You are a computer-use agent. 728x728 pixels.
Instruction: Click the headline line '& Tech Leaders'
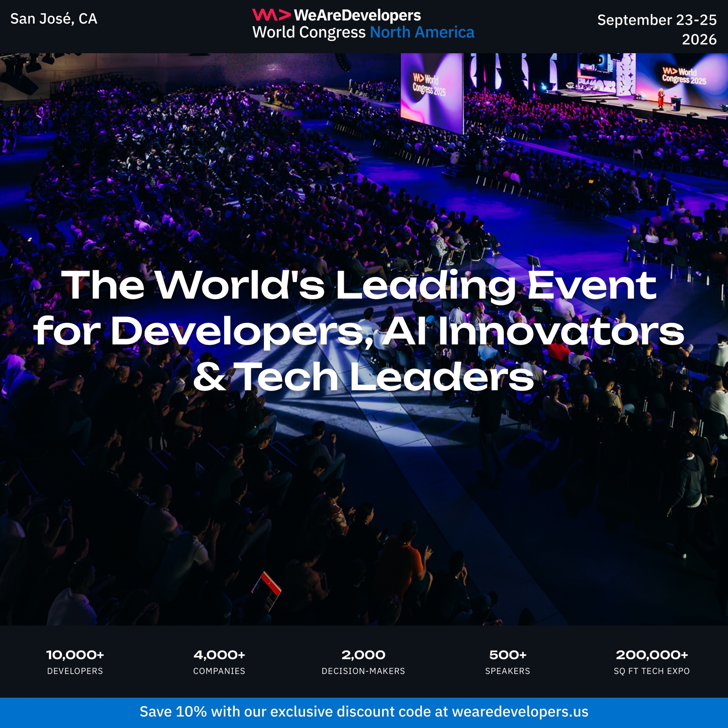[364, 377]
